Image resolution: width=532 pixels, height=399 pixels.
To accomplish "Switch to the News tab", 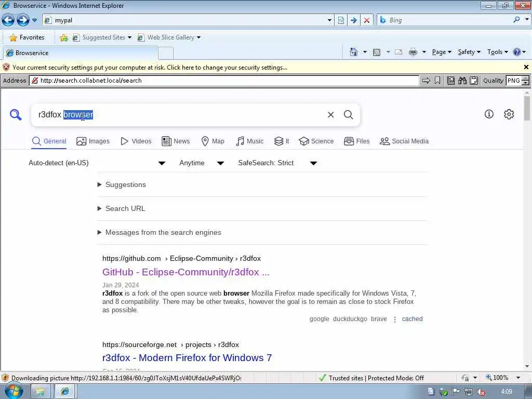I will [176, 141].
